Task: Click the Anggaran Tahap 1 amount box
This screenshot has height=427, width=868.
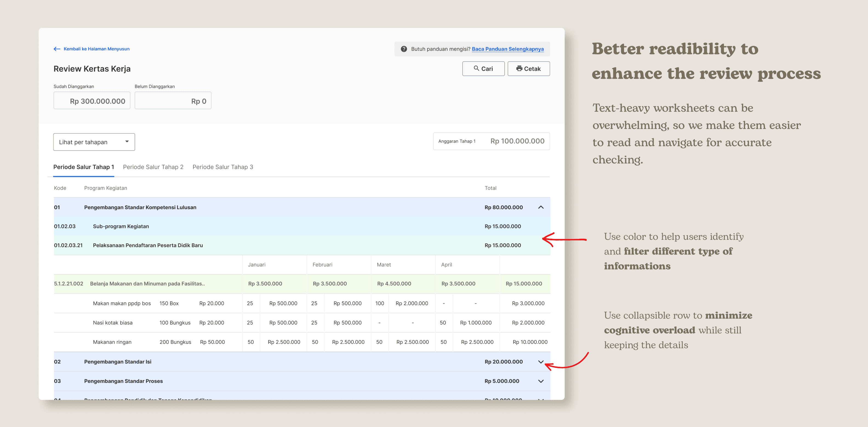Action: [x=491, y=141]
